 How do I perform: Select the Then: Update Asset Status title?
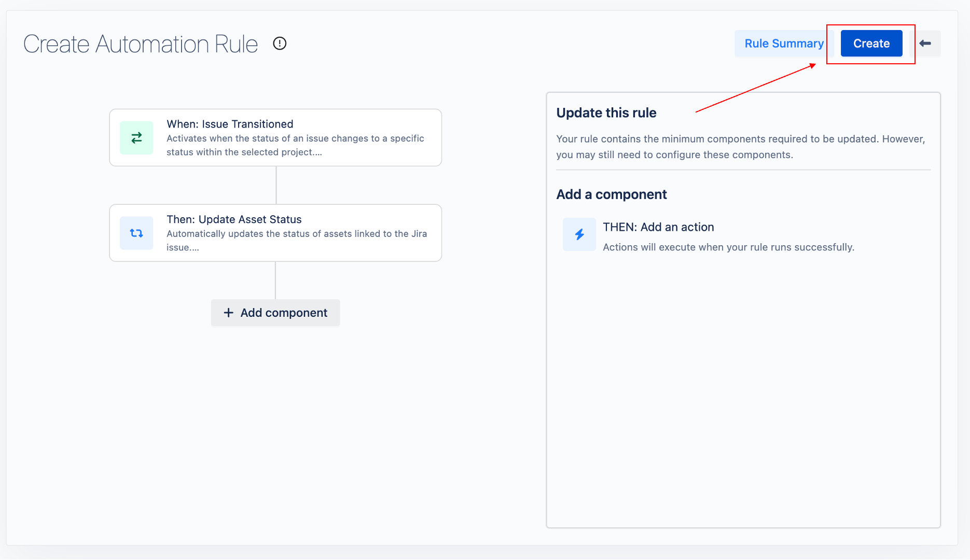pos(234,219)
